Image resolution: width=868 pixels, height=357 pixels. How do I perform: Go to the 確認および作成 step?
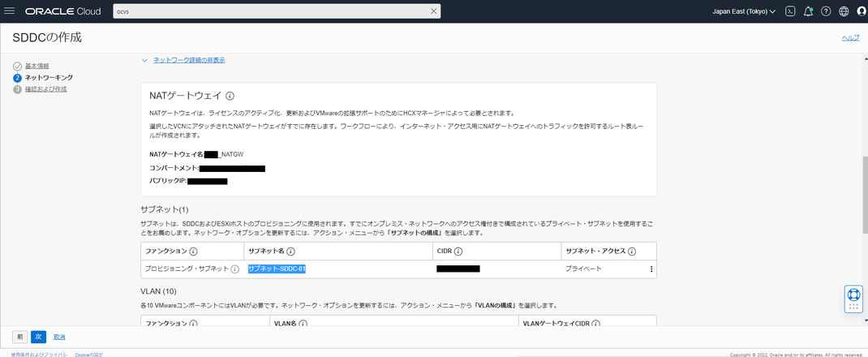(x=46, y=88)
